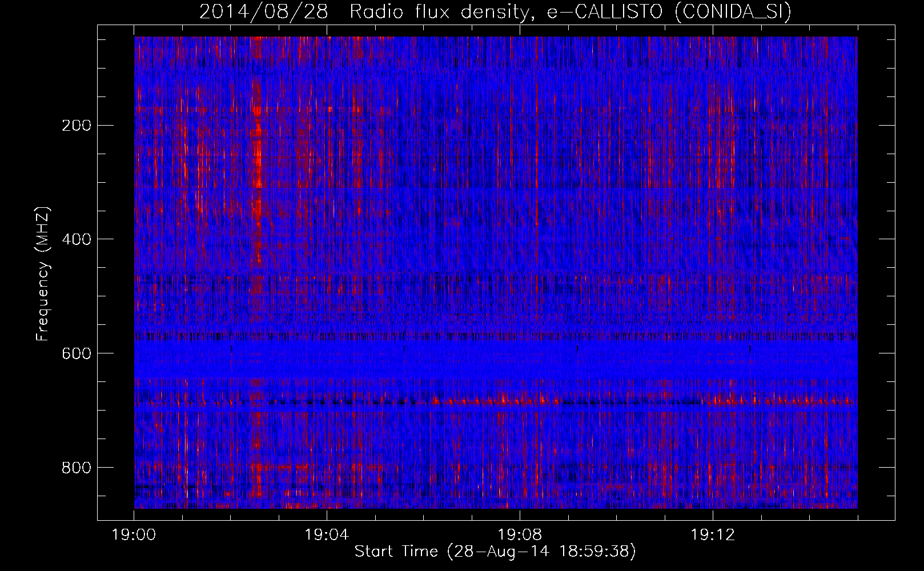Select the frequency tick label "400"
Screen dimensions: 924x571
pyautogui.click(x=76, y=239)
